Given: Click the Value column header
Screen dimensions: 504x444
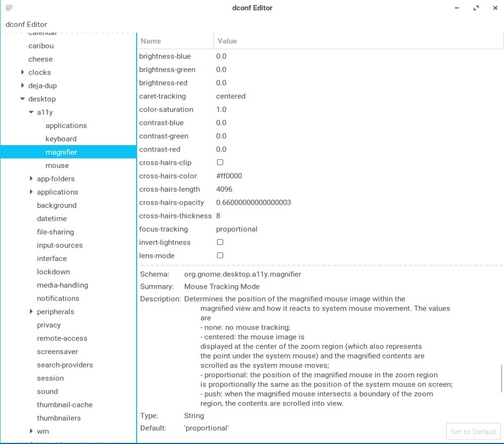Looking at the screenshot, I should (x=227, y=41).
